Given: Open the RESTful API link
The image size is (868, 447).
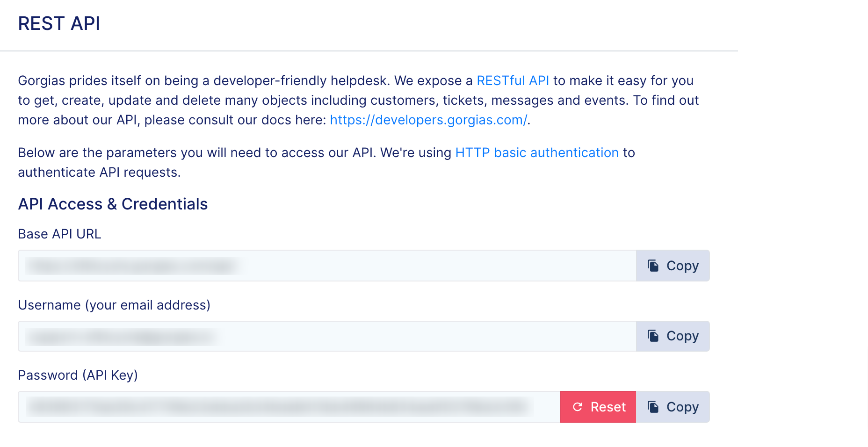Looking at the screenshot, I should pos(513,80).
